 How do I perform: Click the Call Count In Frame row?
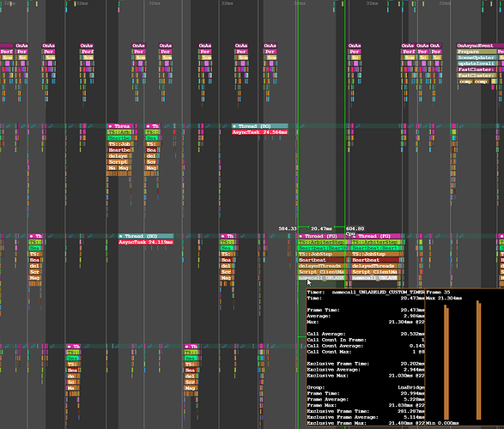pos(366,340)
